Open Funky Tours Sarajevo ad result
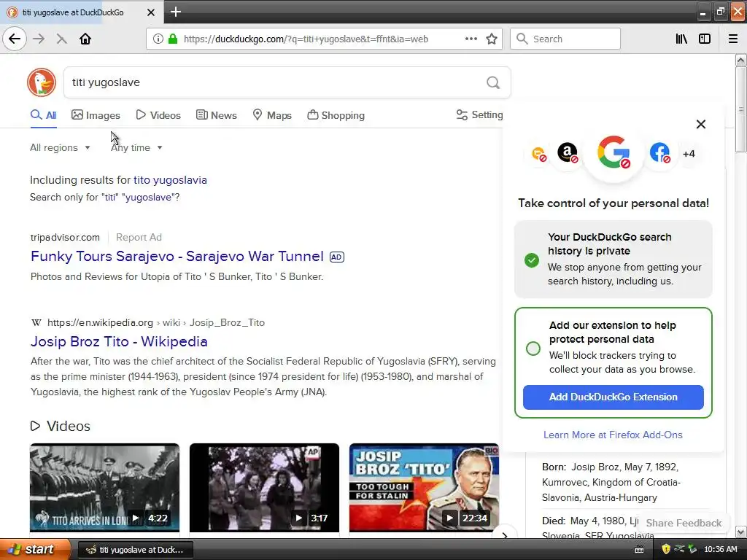The width and height of the screenshot is (747, 560). pos(177,256)
